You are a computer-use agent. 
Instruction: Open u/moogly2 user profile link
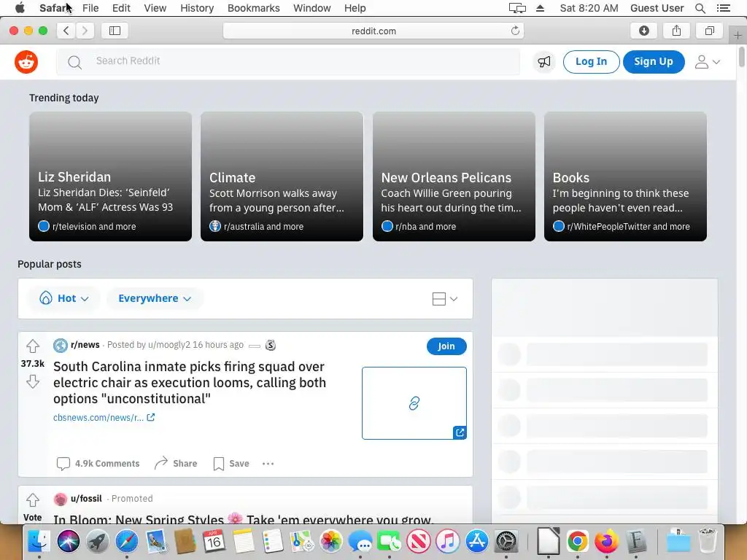169,345
